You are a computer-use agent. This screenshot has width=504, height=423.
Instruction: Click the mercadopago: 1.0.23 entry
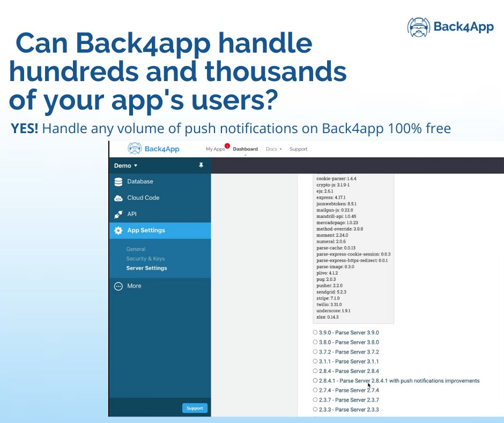coord(337,222)
